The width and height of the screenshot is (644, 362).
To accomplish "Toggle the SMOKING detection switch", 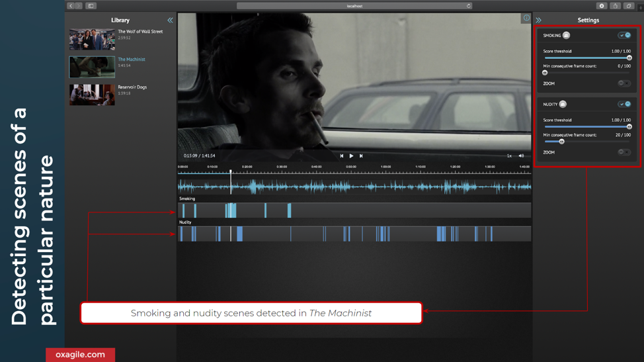I will click(624, 36).
